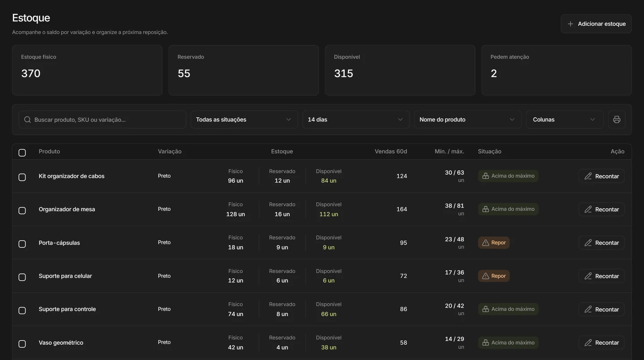
Task: Click the Produto column header
Action: [49, 152]
